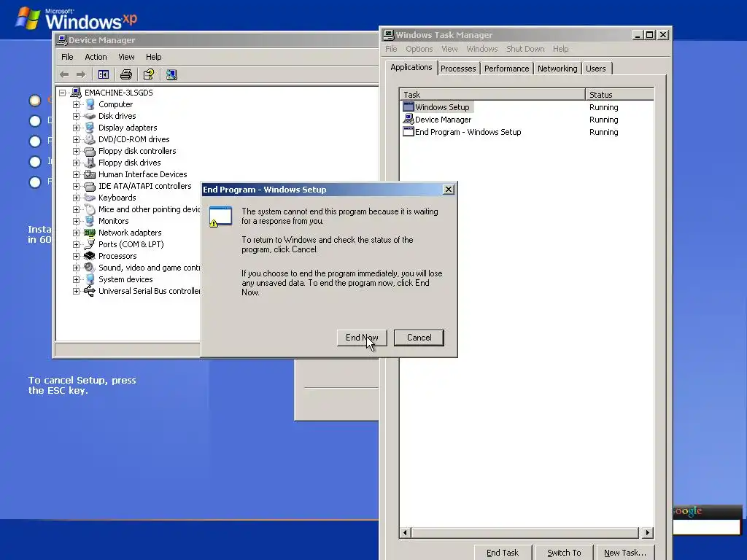
Task: Expand the Network adapters node
Action: click(76, 233)
